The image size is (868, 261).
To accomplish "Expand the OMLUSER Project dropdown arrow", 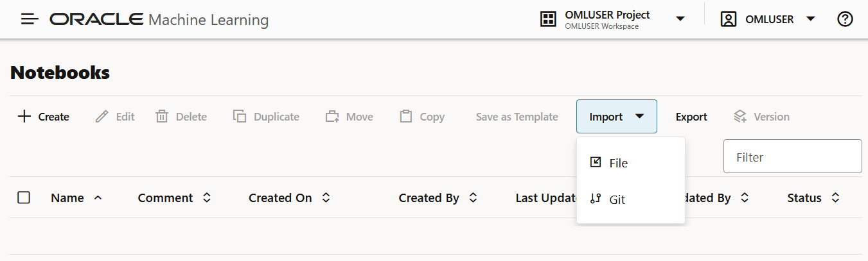I will coord(680,19).
